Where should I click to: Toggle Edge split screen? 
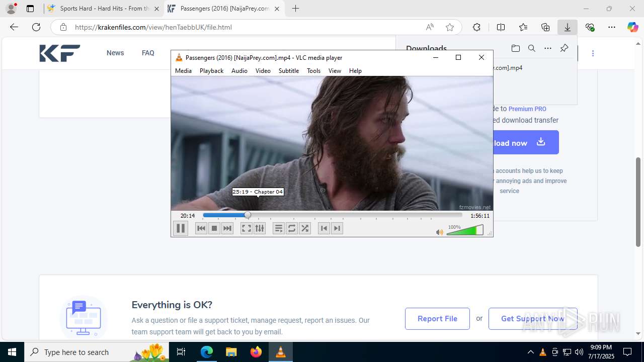point(501,27)
